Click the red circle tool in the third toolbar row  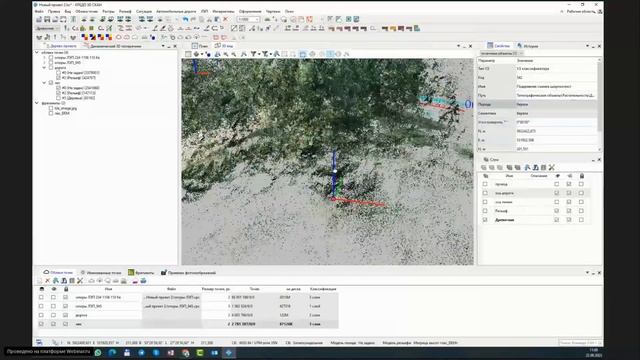119,37
